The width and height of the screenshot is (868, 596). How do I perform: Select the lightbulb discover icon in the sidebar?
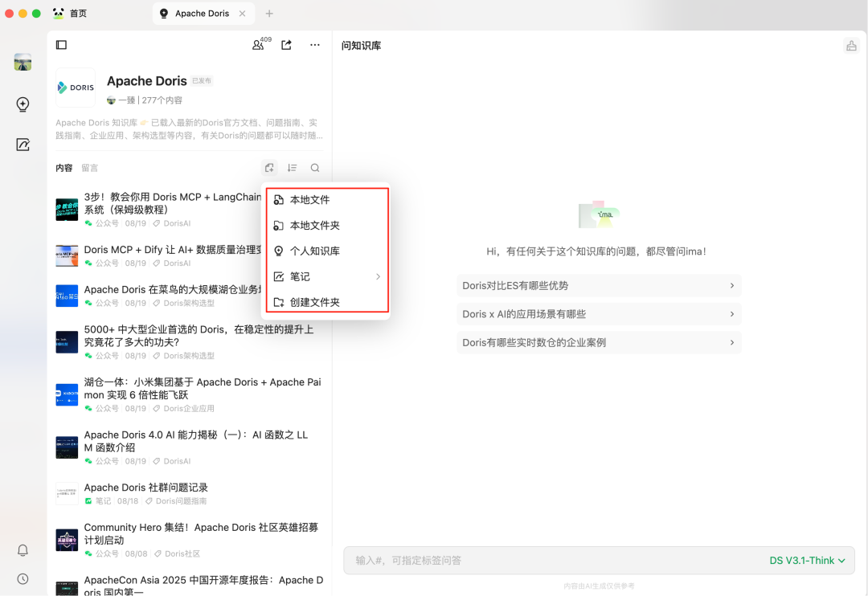click(x=23, y=104)
